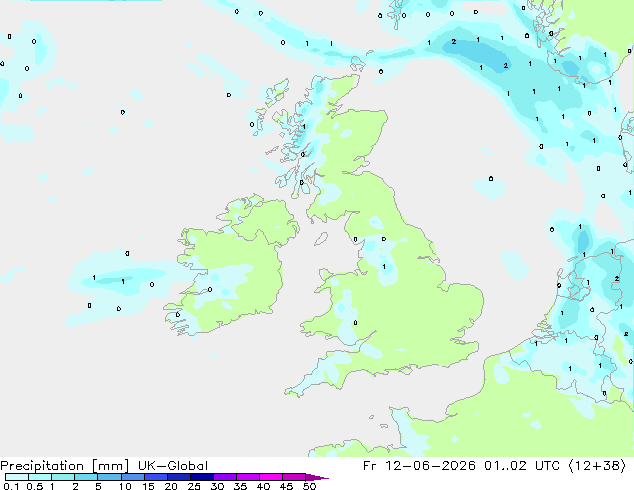This screenshot has width=634, height=490.
Task: Click the 'Fr' weekday text in timestamp
Action: click(x=370, y=466)
